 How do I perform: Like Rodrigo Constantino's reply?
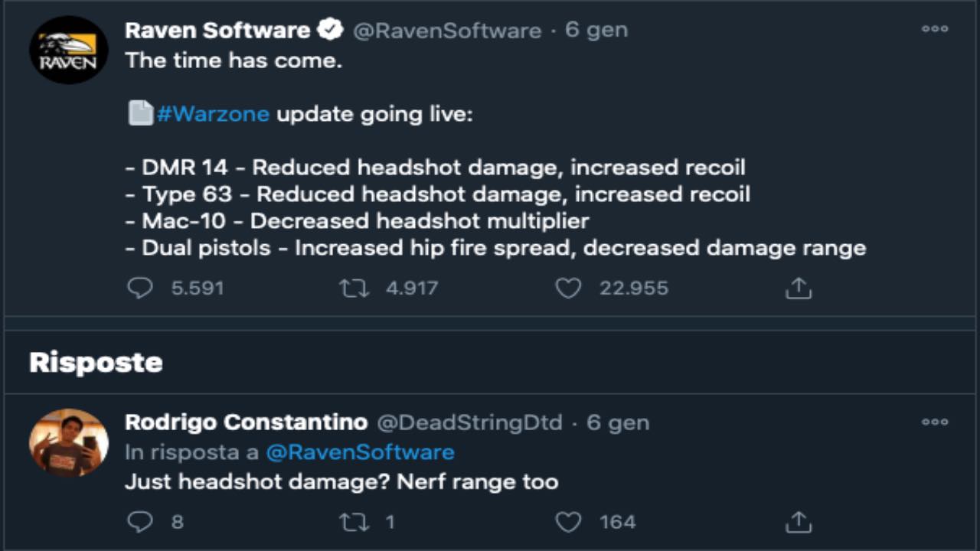tap(568, 522)
